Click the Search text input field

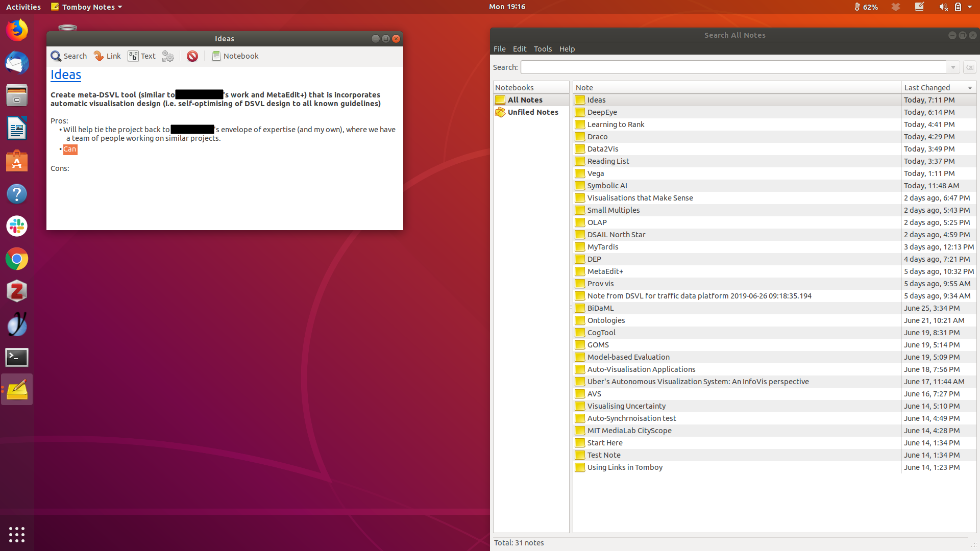click(x=732, y=67)
